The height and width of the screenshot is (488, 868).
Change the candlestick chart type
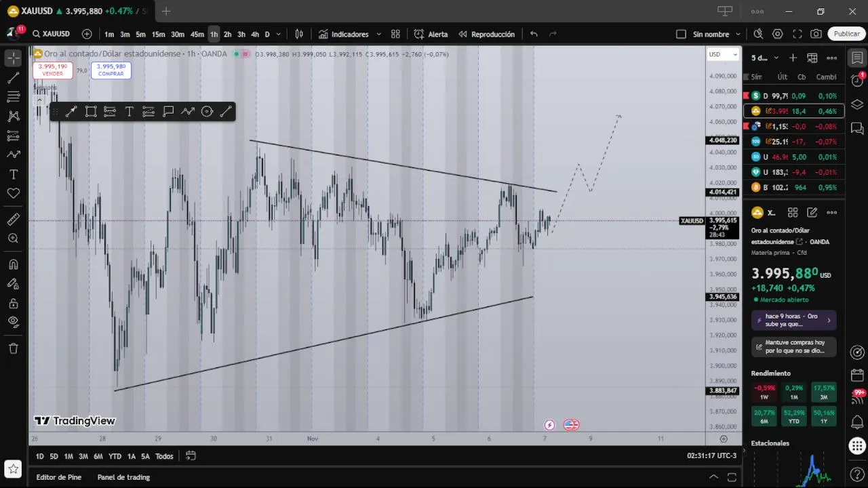(x=299, y=34)
